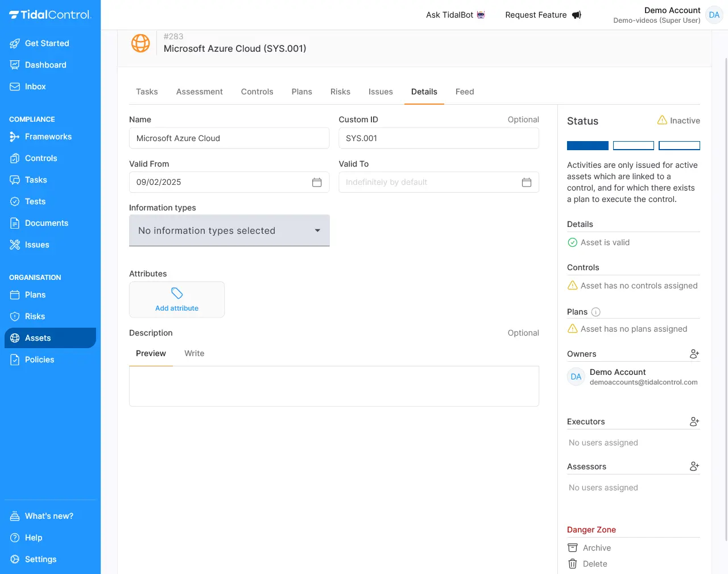Click the orange globe asset icon

click(x=140, y=43)
